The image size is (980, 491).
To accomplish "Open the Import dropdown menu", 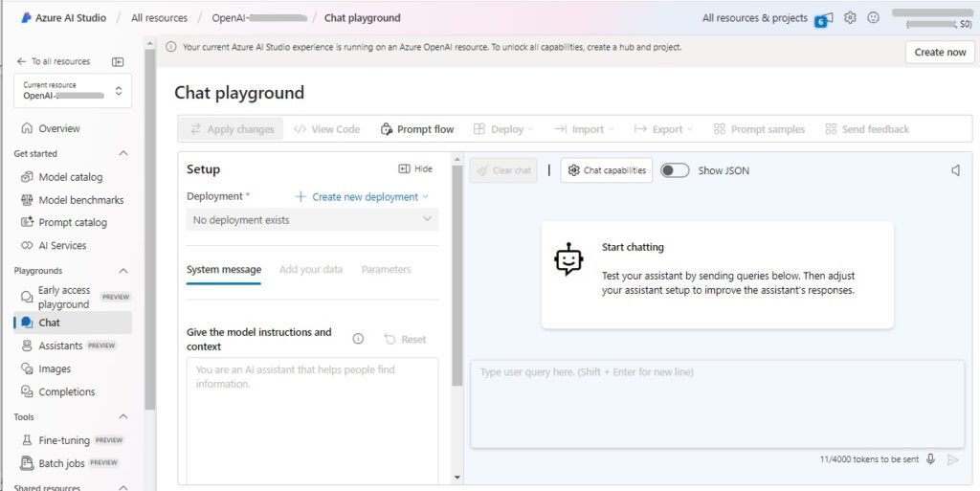I will tap(585, 129).
